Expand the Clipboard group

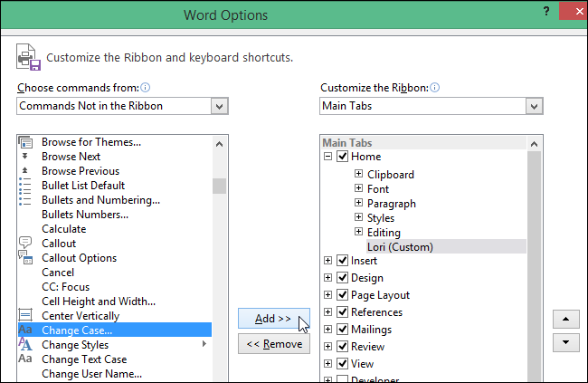coord(358,175)
